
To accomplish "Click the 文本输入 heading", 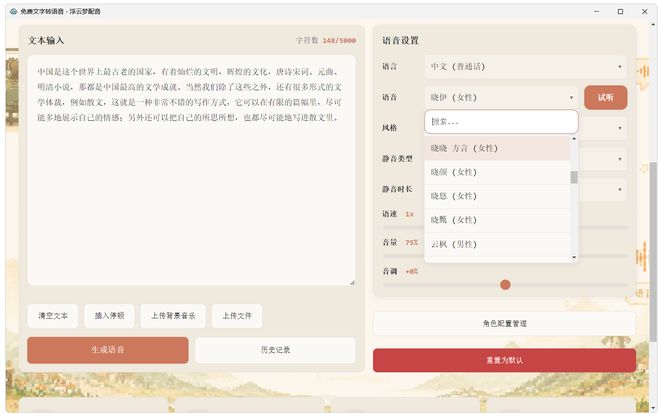I will pos(46,40).
